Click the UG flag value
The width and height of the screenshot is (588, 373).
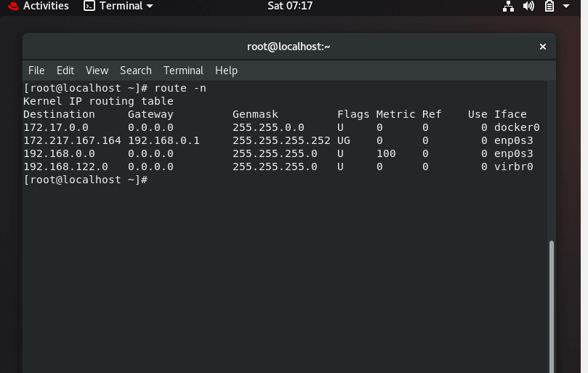click(344, 141)
